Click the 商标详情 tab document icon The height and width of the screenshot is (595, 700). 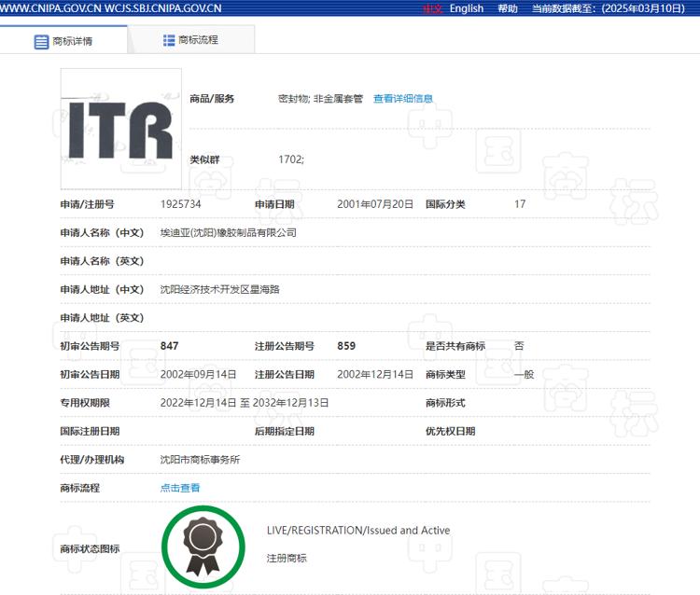click(41, 41)
